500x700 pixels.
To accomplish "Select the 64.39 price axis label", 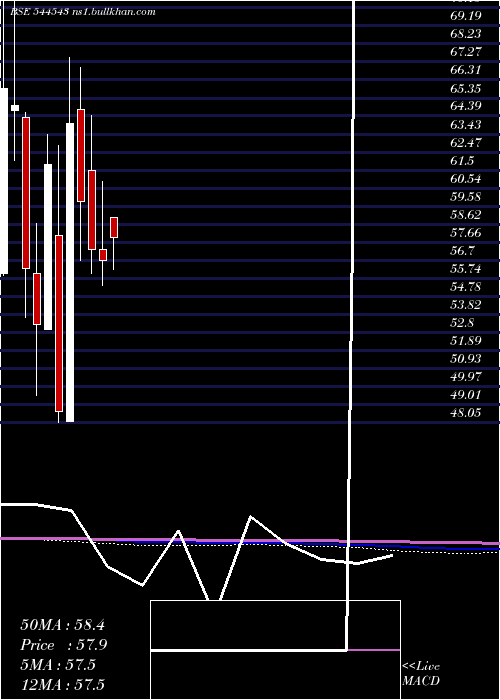I will point(466,106).
